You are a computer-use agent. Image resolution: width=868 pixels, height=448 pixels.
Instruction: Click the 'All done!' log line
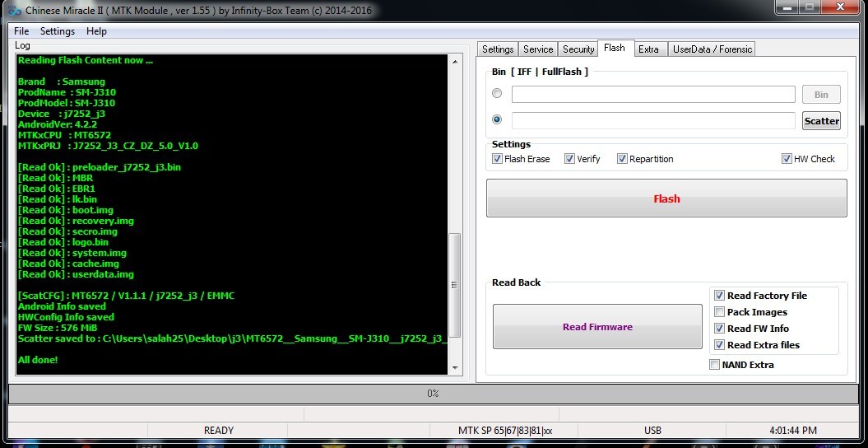[x=38, y=360]
